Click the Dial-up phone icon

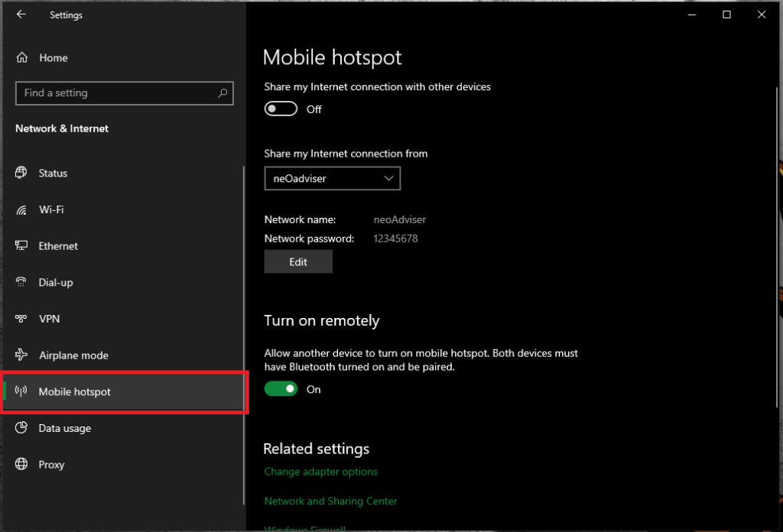(21, 282)
